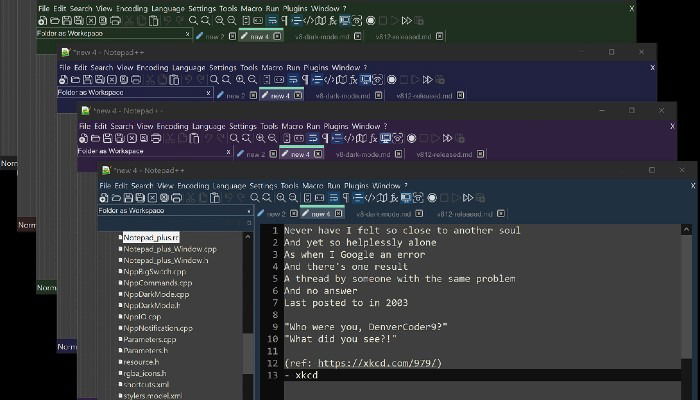Click Open file icon in front window toolbar

(116, 198)
